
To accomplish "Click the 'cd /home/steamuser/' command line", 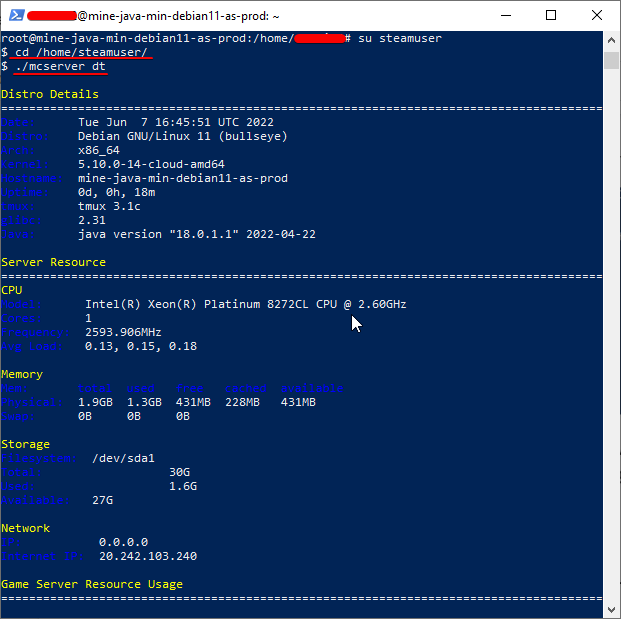I will pyautogui.click(x=81, y=52).
